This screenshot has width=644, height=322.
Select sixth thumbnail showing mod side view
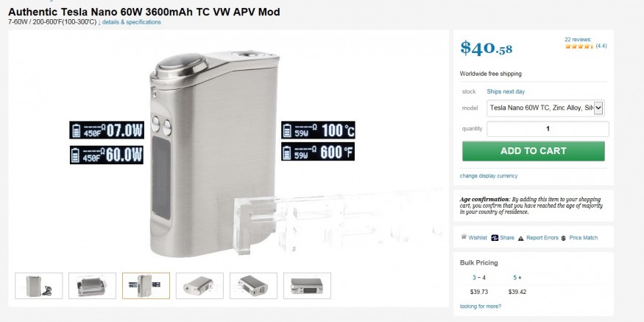point(307,286)
